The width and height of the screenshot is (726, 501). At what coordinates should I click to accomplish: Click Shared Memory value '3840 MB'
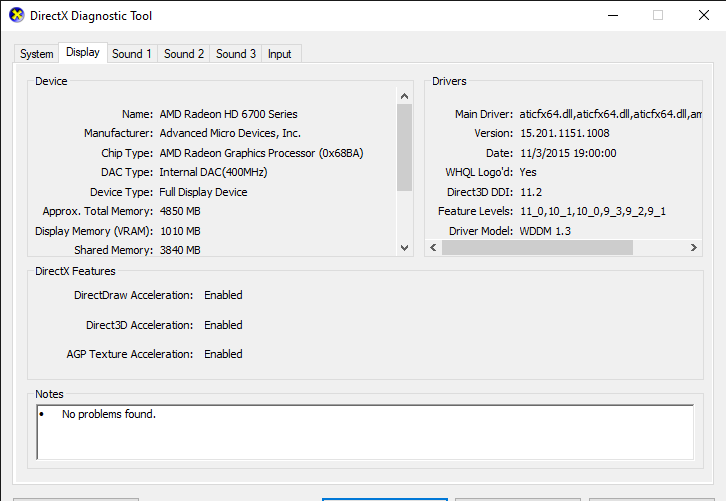[180, 250]
